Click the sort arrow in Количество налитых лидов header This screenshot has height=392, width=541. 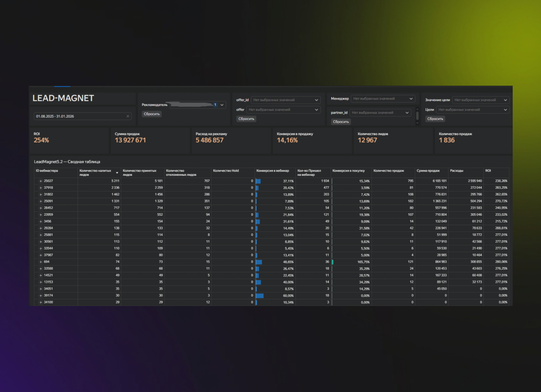[x=117, y=173]
